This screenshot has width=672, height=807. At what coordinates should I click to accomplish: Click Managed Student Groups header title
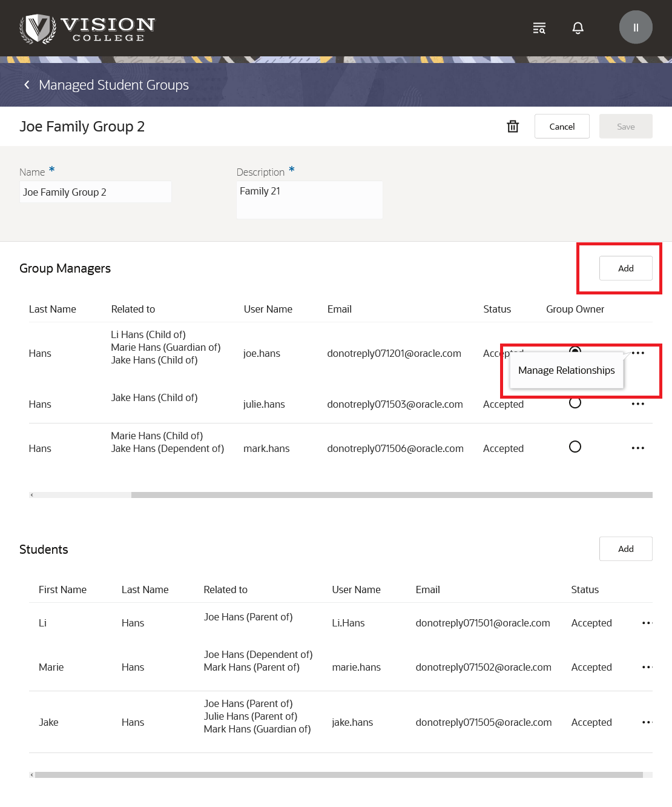114,85
